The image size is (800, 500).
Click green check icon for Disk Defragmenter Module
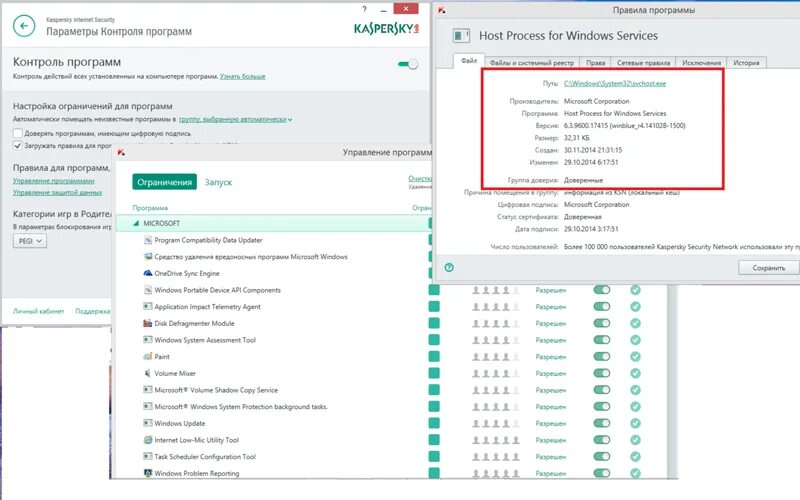click(x=635, y=323)
